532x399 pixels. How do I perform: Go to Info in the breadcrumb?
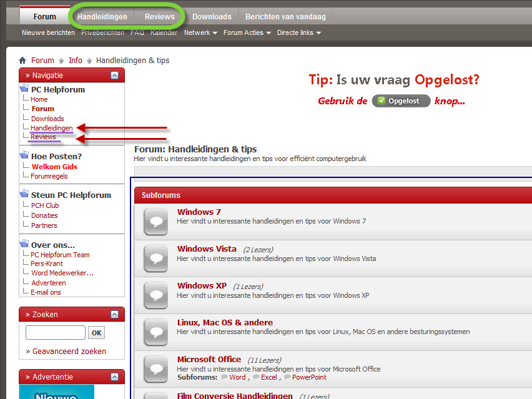click(76, 61)
